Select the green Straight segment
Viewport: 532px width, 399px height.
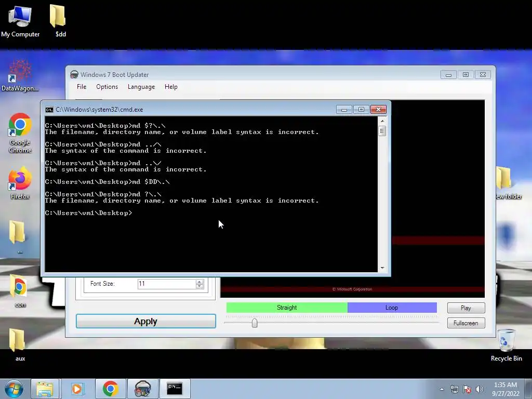pyautogui.click(x=287, y=308)
